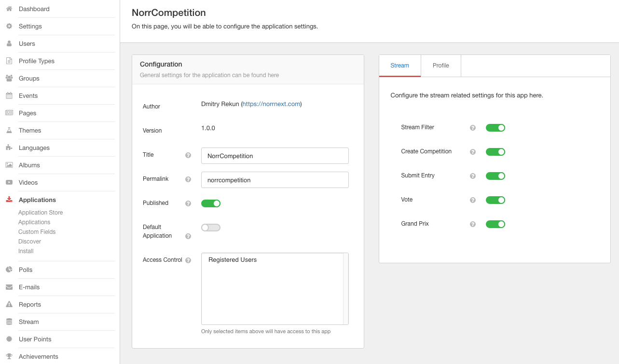Click the Events calendar icon
This screenshot has width=619, height=364.
tap(9, 96)
